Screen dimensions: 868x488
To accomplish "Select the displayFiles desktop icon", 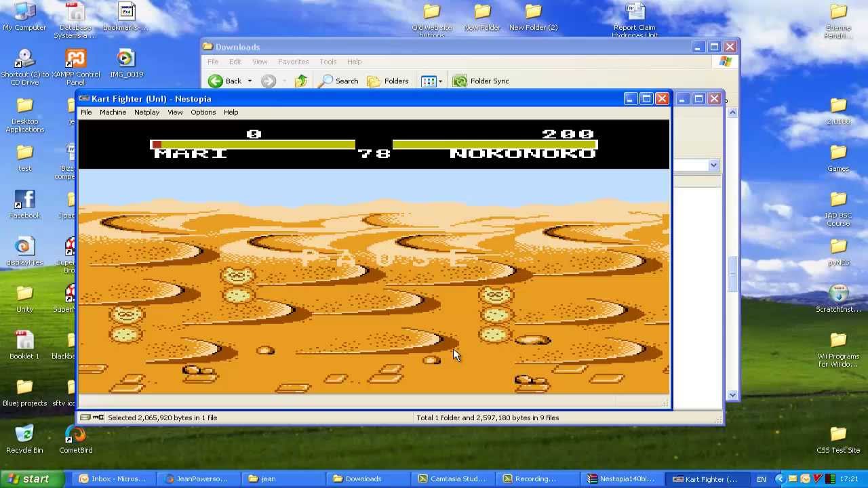I will 24,251.
